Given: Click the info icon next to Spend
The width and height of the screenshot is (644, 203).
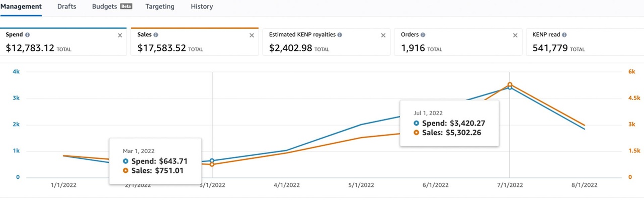Looking at the screenshot, I should 27,35.
